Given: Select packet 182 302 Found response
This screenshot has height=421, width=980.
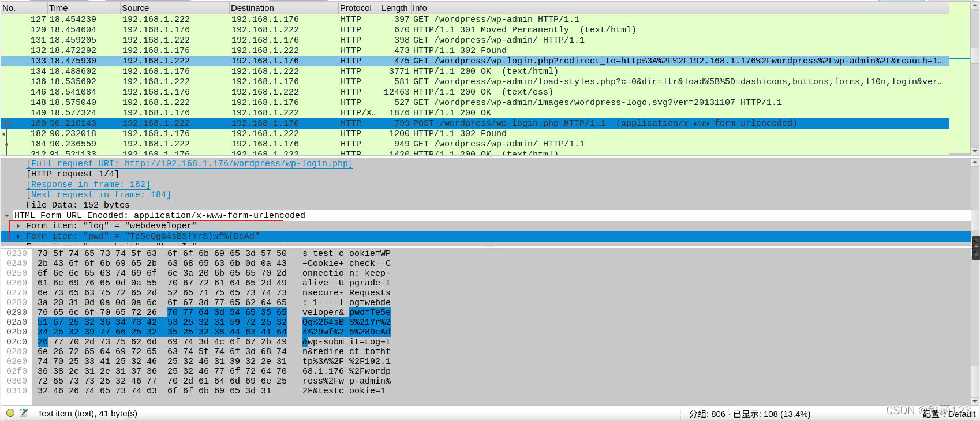Looking at the screenshot, I should [x=474, y=134].
